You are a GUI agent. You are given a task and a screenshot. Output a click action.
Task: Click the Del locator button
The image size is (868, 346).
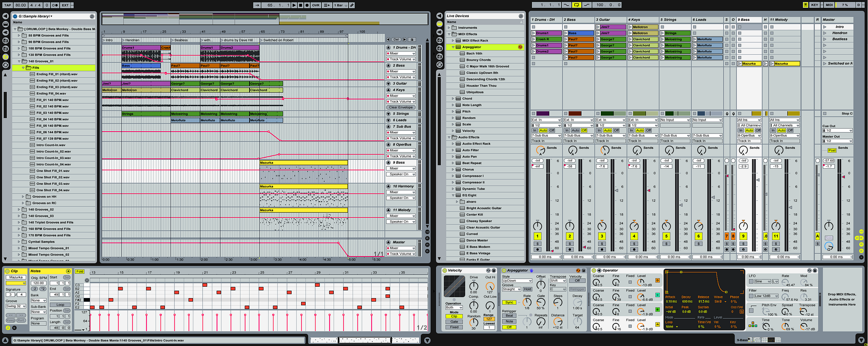coord(396,39)
